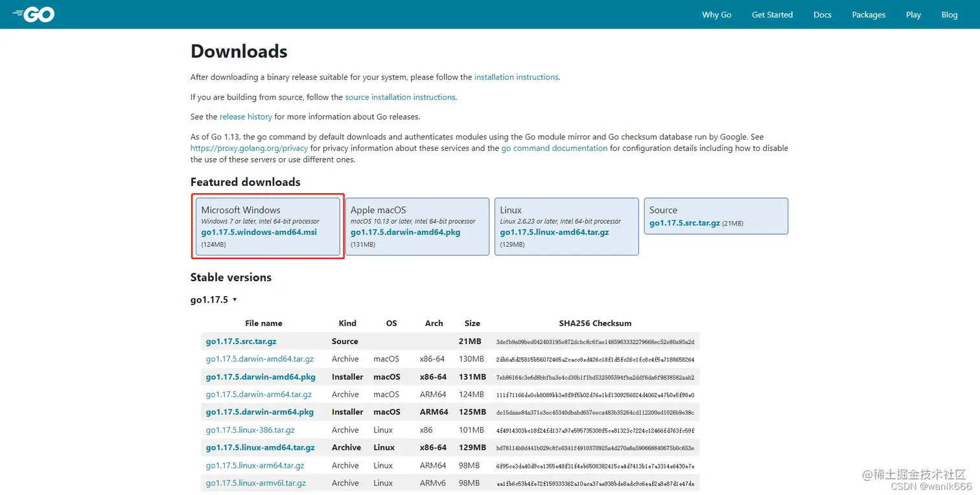This screenshot has width=980, height=495.
Task: Click the Size column header
Action: [x=472, y=323]
